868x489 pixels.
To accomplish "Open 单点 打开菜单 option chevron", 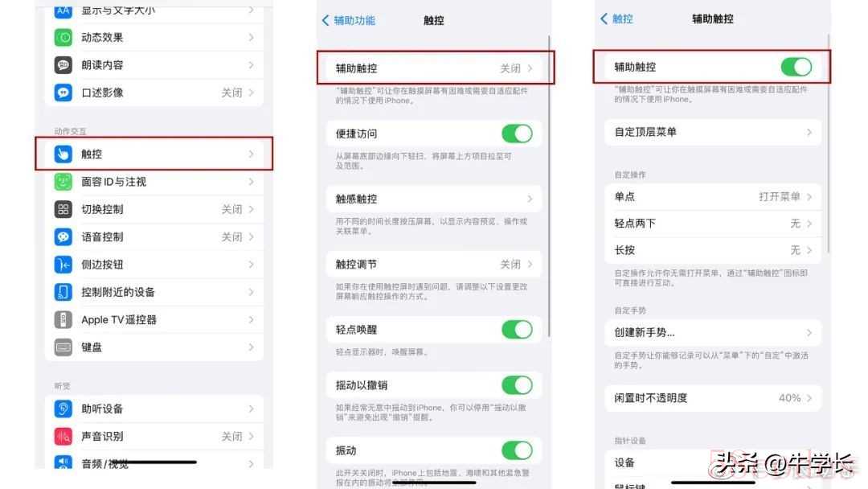I will coord(809,196).
